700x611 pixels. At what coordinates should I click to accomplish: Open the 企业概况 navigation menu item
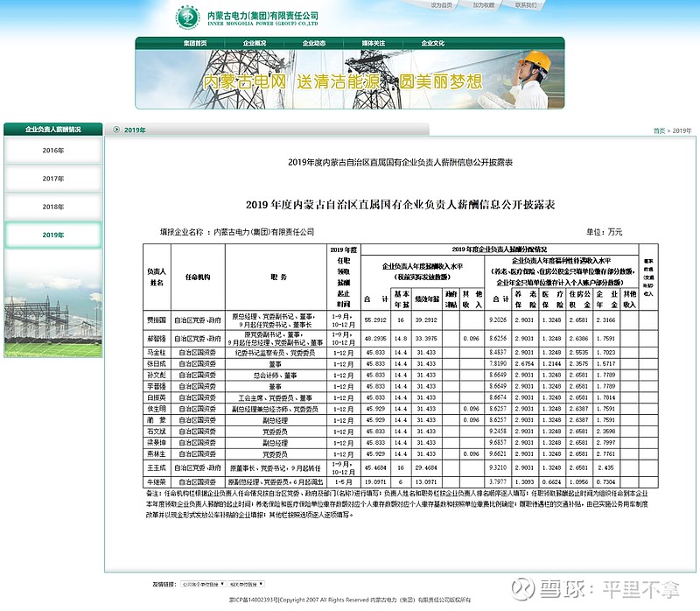pyautogui.click(x=255, y=43)
